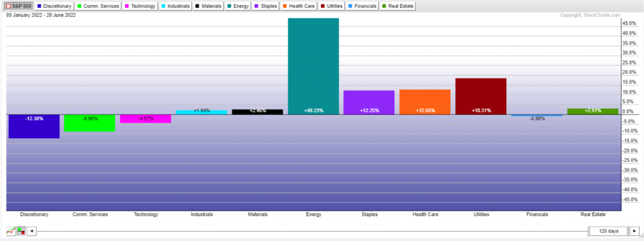Click the Utilities bar showing +18.31%

[481, 96]
